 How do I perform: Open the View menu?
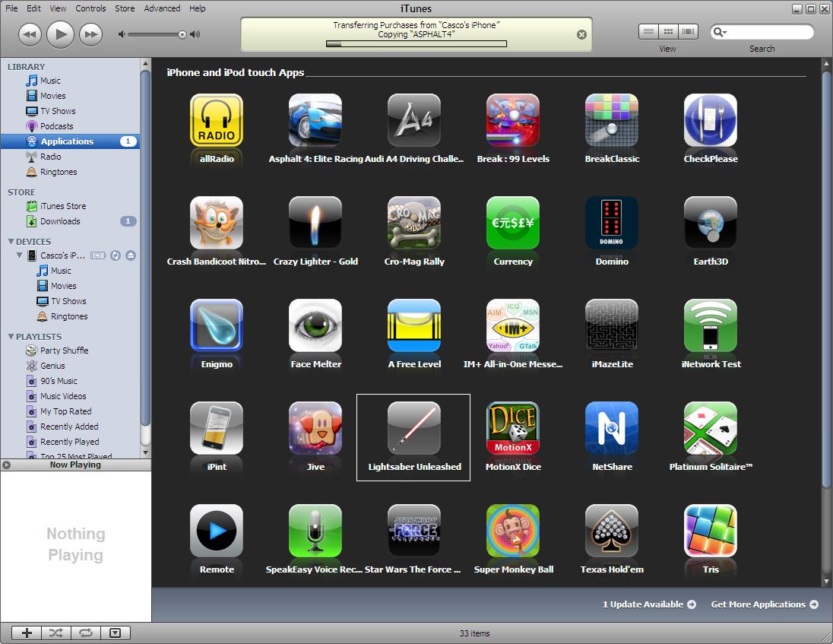tap(58, 8)
